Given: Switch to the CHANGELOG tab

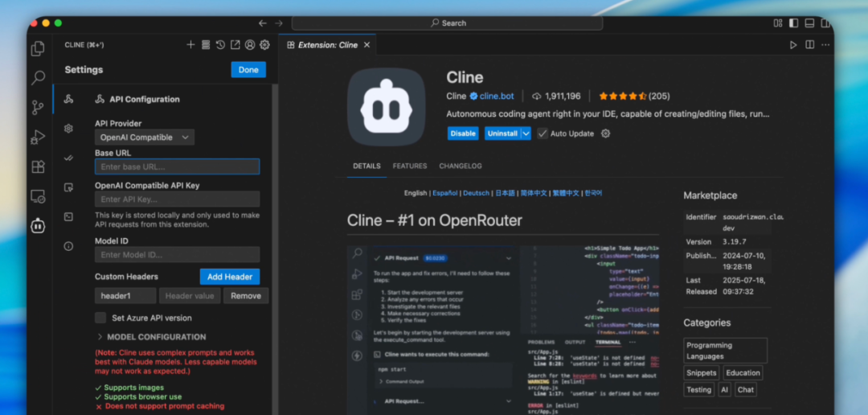Looking at the screenshot, I should [461, 166].
